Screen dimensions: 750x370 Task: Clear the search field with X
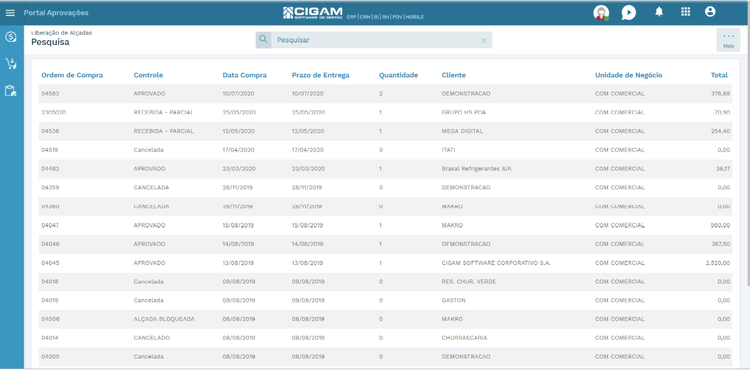pos(484,40)
